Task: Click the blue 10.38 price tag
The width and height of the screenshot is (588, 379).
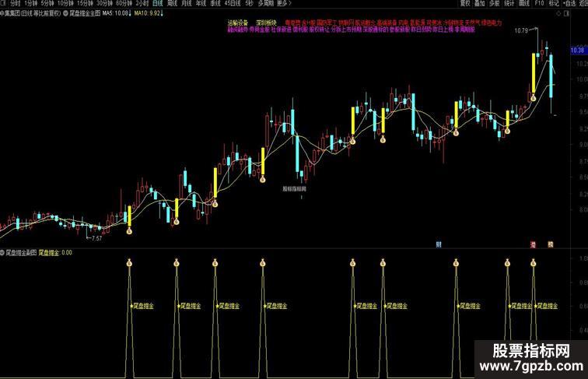Action: (578, 50)
